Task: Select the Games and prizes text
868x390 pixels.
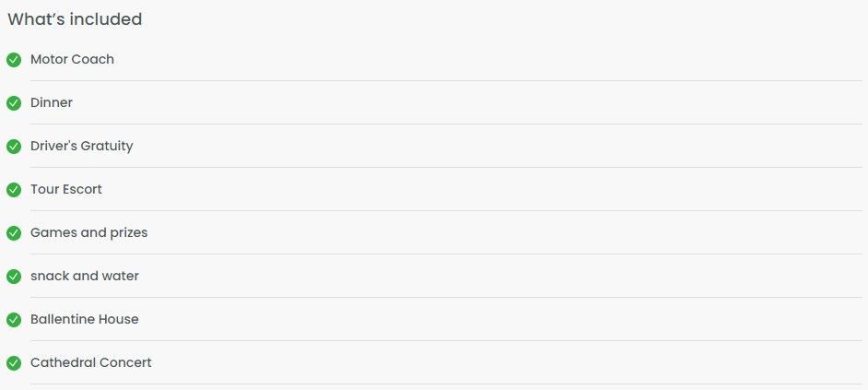Action: click(88, 232)
